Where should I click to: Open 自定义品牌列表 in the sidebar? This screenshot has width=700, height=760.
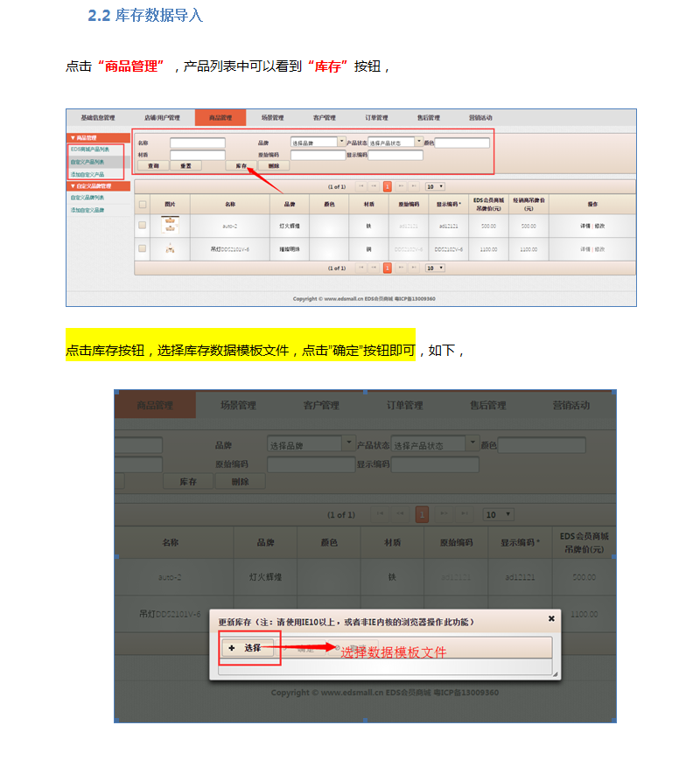point(87,198)
